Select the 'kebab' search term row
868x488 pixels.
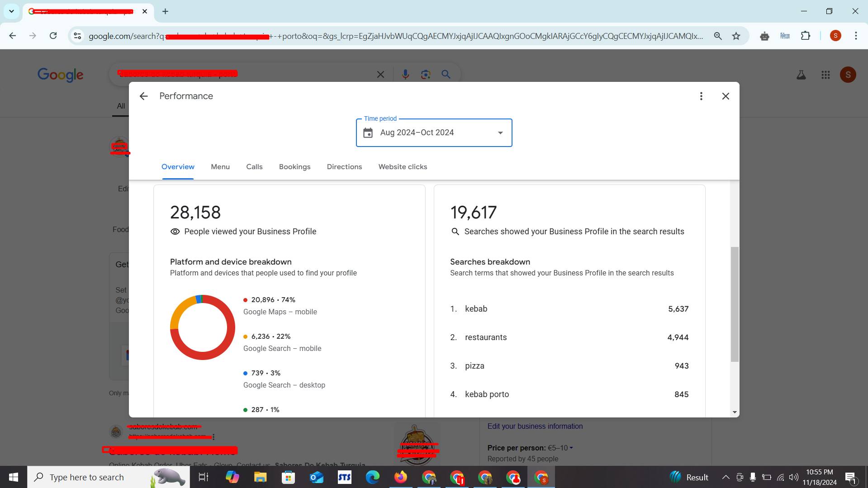tap(569, 309)
